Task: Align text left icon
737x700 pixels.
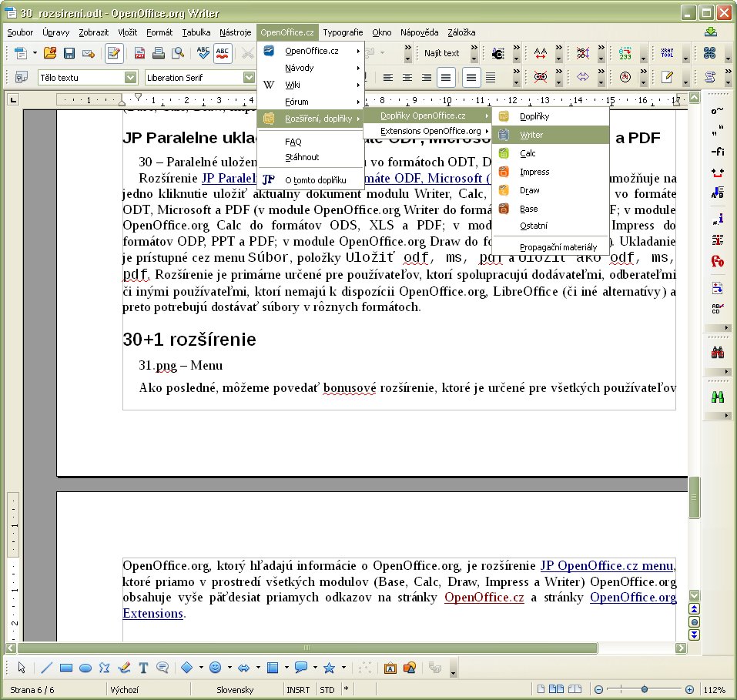Action: click(x=388, y=77)
